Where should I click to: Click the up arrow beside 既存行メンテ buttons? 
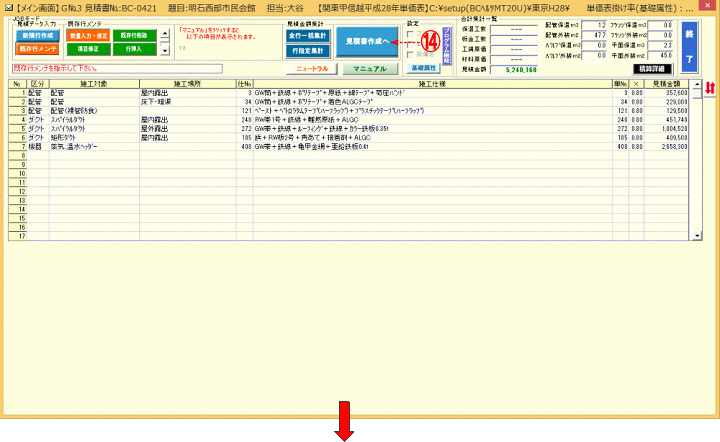(x=165, y=34)
